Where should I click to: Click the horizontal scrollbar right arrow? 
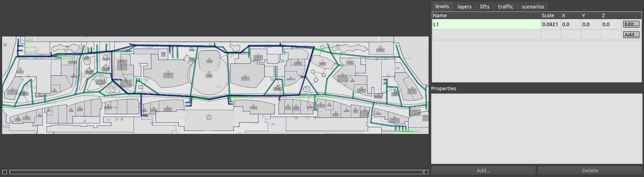pos(426,172)
